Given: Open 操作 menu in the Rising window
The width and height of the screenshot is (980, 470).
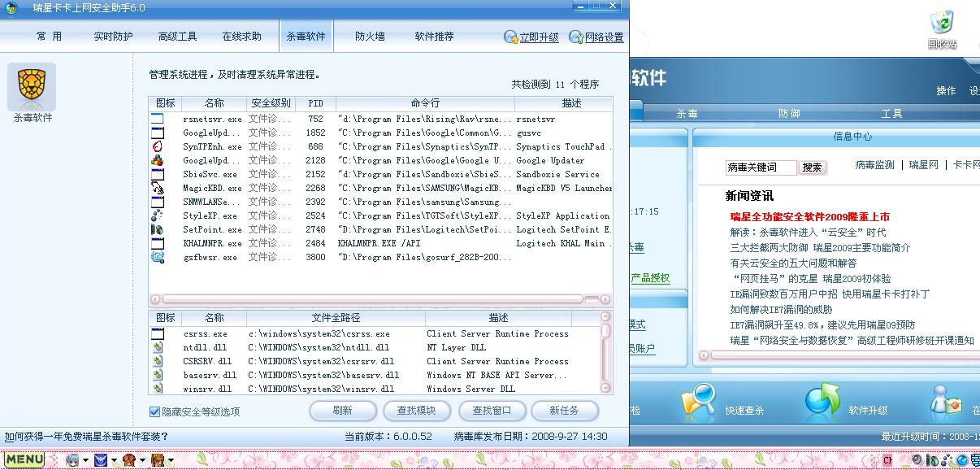Looking at the screenshot, I should [946, 91].
